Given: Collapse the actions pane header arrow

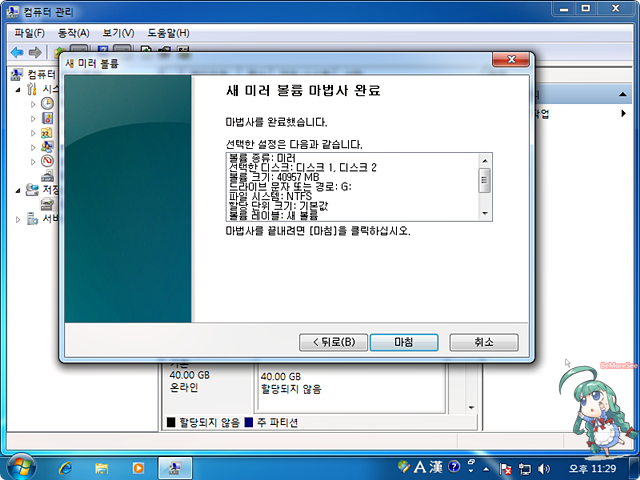Looking at the screenshot, I should click(621, 94).
